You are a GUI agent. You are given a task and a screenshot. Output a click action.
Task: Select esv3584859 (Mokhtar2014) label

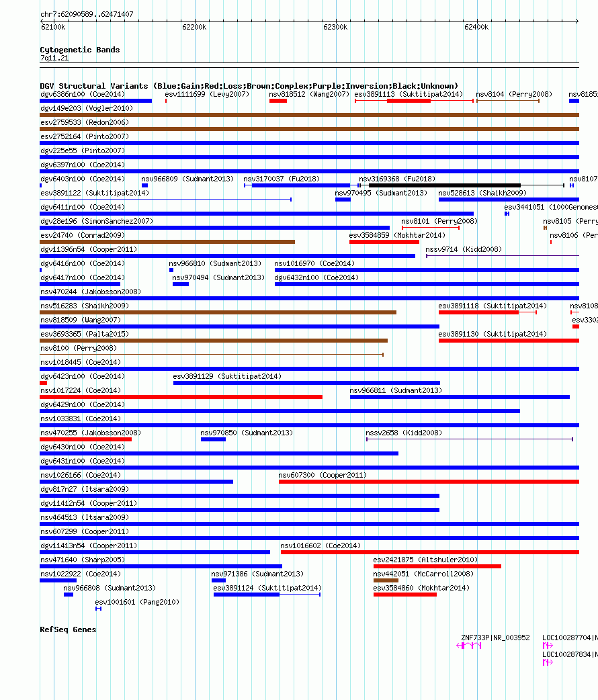tap(397, 235)
